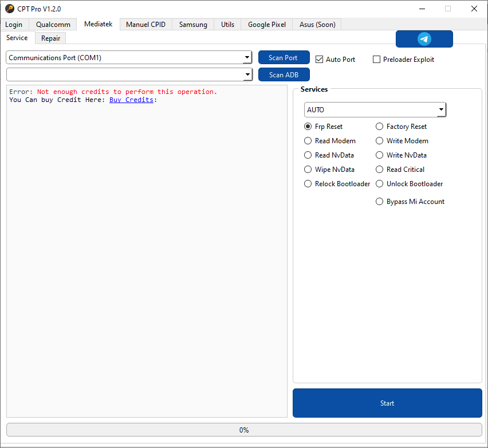Select the Bypass Mi Account option
This screenshot has width=488, height=448.
point(379,201)
